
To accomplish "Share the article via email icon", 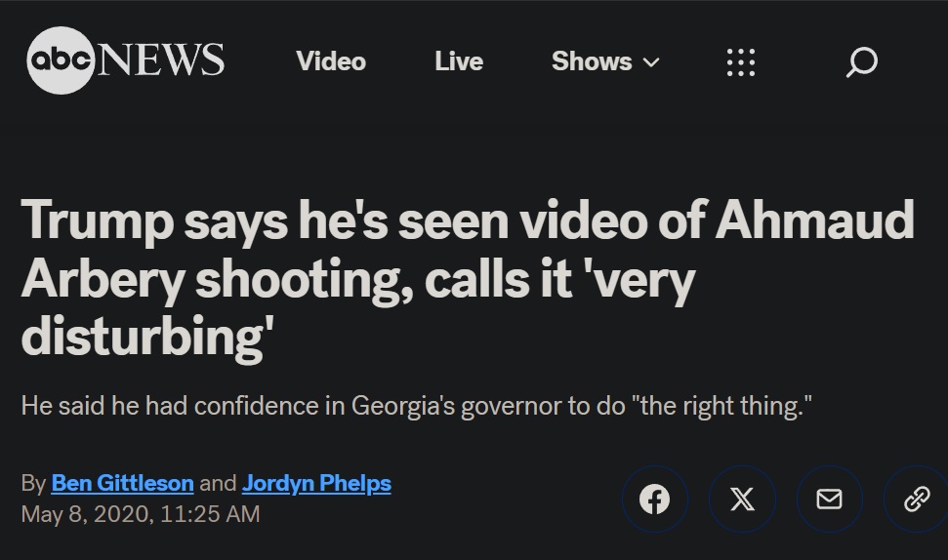I will click(829, 500).
